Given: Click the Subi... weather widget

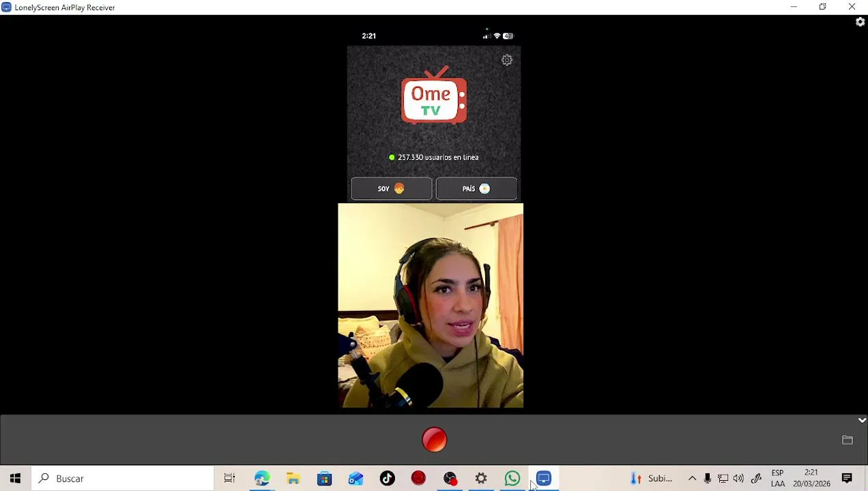Looking at the screenshot, I should [x=652, y=479].
